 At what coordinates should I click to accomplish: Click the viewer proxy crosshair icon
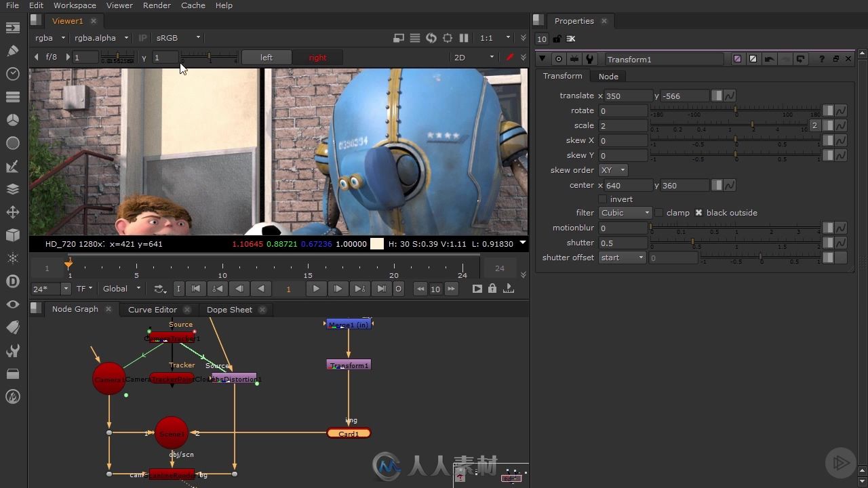pyautogui.click(x=448, y=38)
